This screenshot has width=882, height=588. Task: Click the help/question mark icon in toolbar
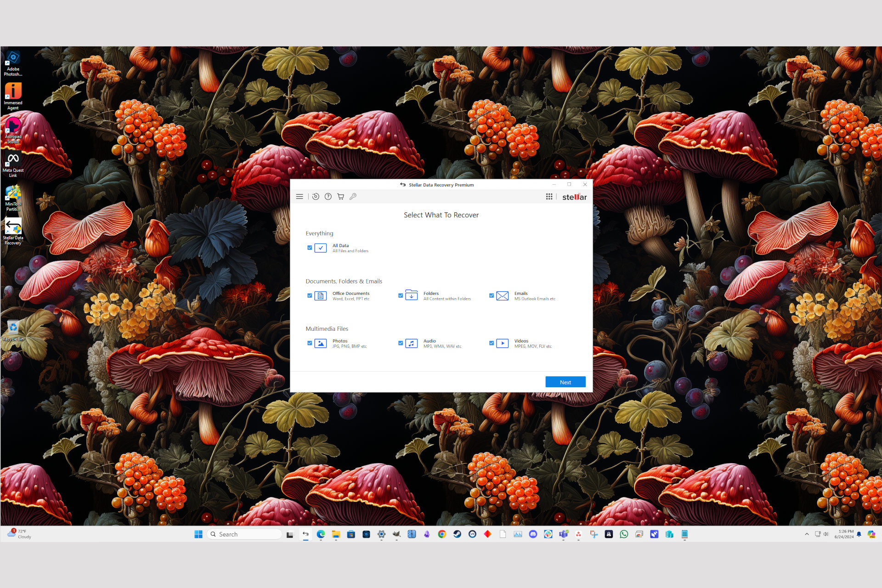(328, 197)
